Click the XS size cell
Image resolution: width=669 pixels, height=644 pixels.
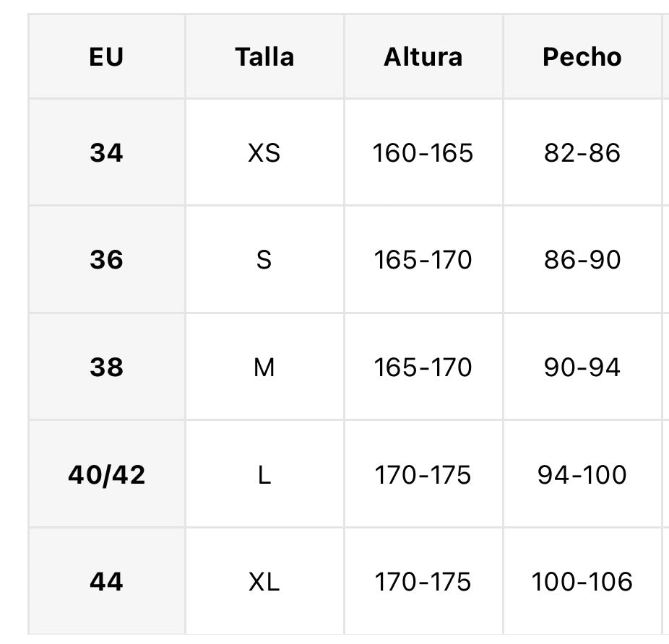(264, 152)
